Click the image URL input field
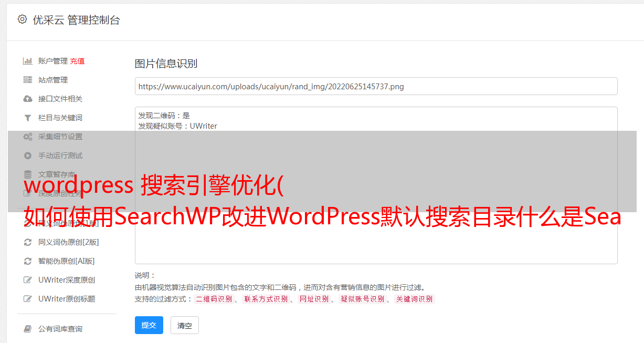The height and width of the screenshot is (343, 644). pyautogui.click(x=376, y=86)
